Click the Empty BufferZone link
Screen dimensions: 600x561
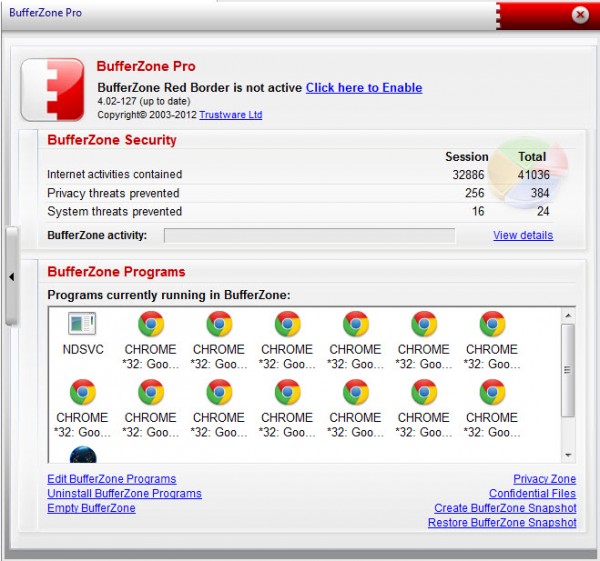click(91, 508)
